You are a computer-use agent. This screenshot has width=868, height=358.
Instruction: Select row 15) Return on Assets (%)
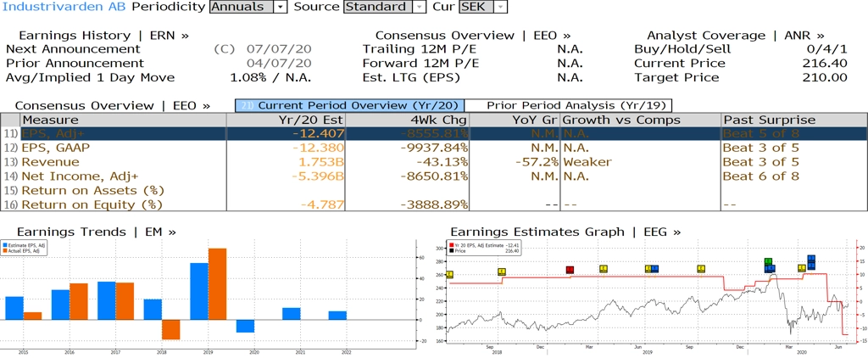pyautogui.click(x=434, y=191)
